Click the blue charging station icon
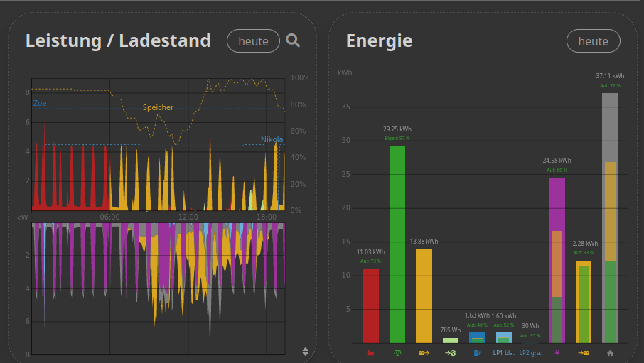Screen dimensions: 644x363 click(x=477, y=353)
